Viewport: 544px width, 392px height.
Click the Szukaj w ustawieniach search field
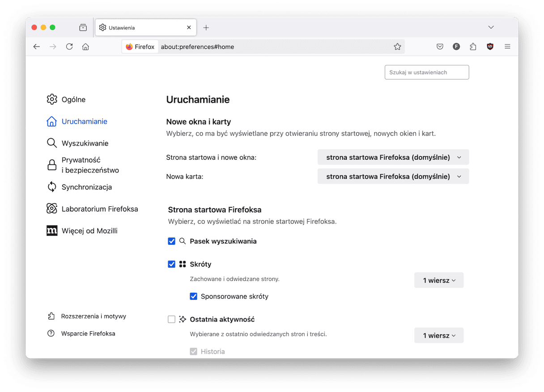[x=427, y=72]
